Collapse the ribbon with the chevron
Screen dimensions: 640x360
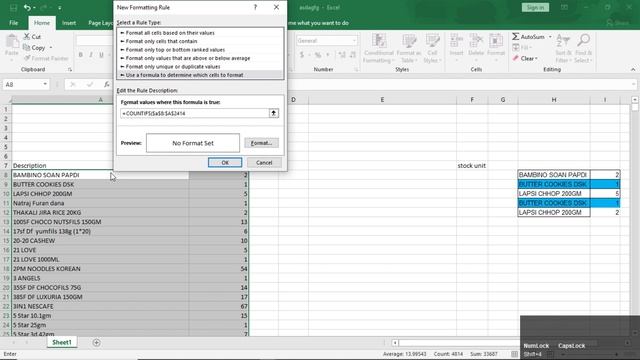click(633, 69)
